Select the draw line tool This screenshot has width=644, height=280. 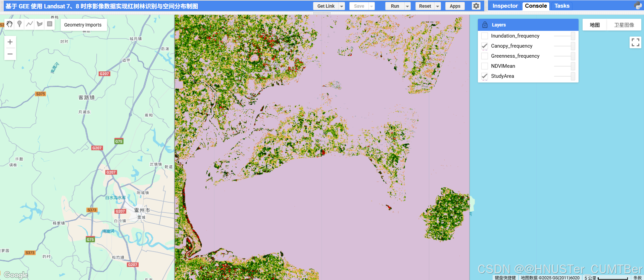[30, 24]
